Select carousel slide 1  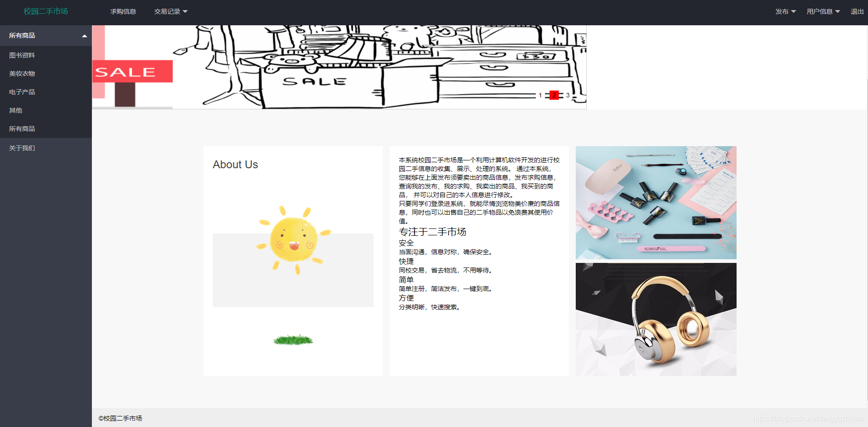(x=540, y=95)
